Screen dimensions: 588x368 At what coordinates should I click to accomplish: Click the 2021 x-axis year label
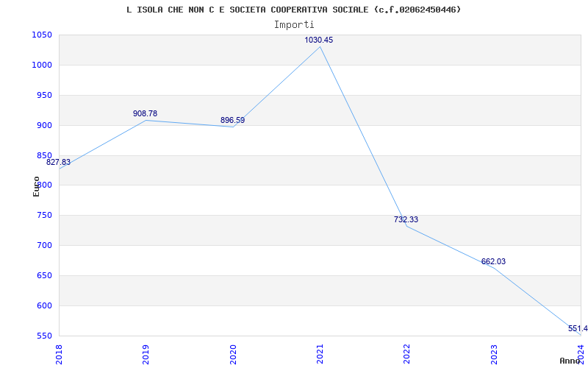click(x=320, y=355)
